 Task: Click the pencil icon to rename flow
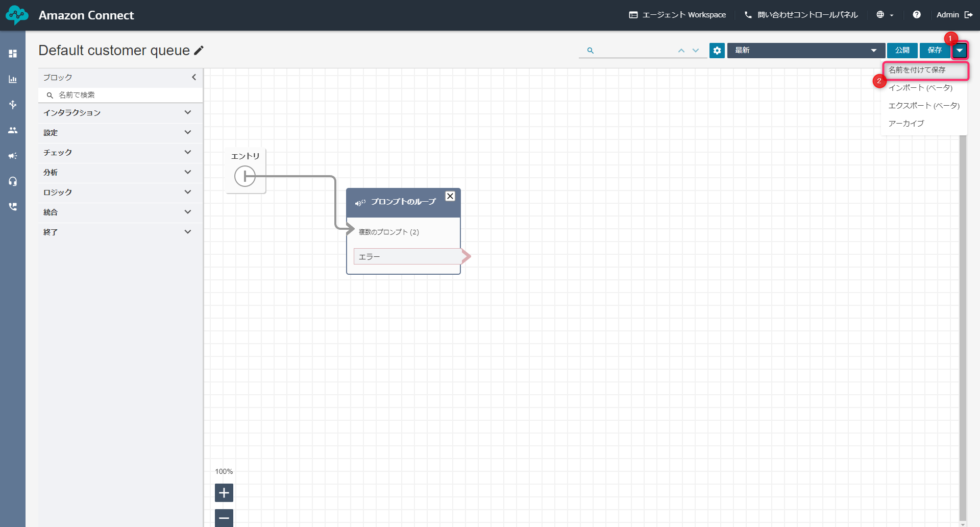pyautogui.click(x=199, y=50)
